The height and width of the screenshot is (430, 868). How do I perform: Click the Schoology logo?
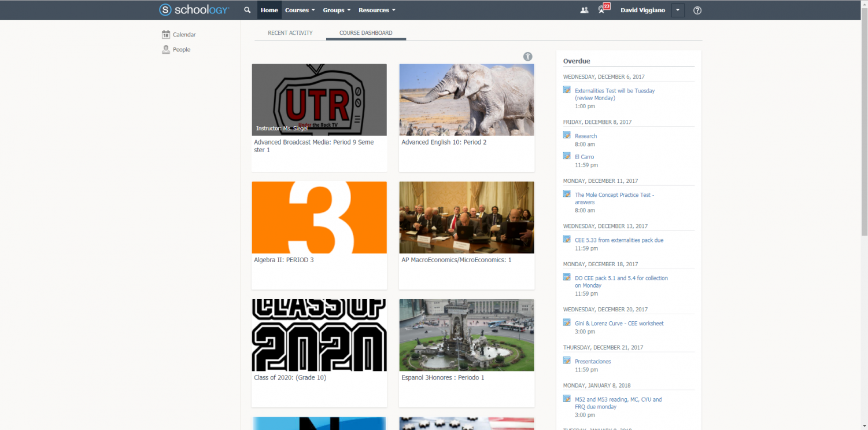point(194,10)
